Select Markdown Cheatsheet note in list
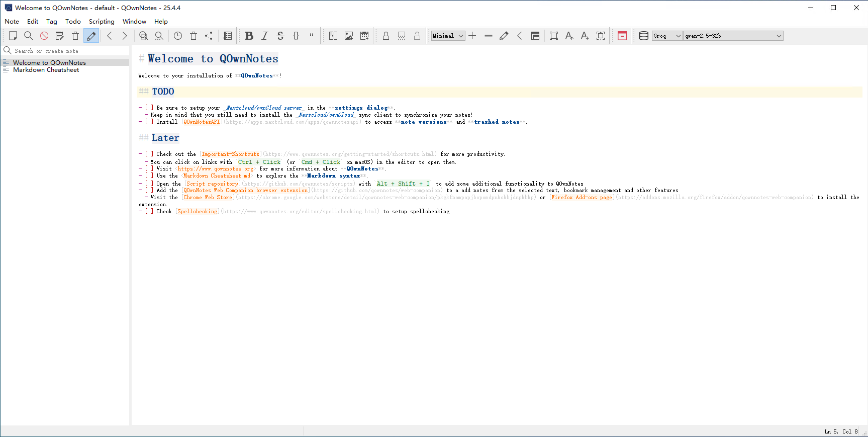This screenshot has width=868, height=437. click(x=65, y=70)
